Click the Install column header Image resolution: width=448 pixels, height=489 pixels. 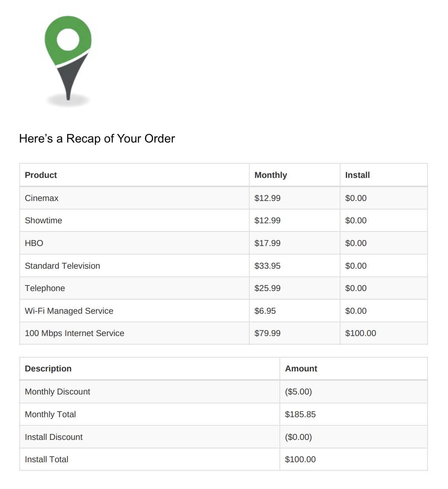[357, 175]
